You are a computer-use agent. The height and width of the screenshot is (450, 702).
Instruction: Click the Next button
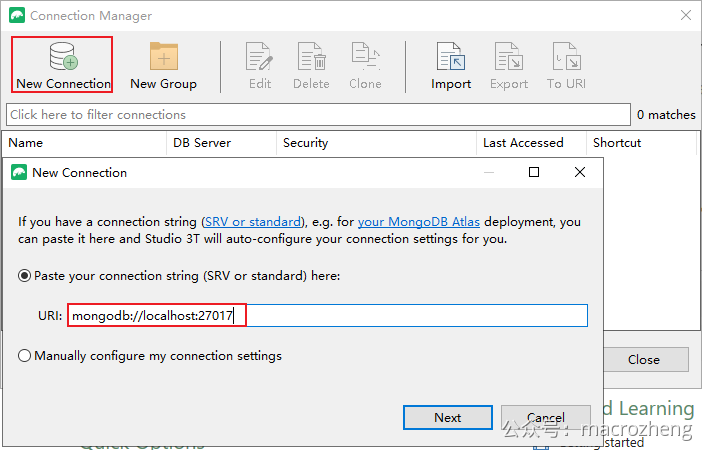click(448, 417)
